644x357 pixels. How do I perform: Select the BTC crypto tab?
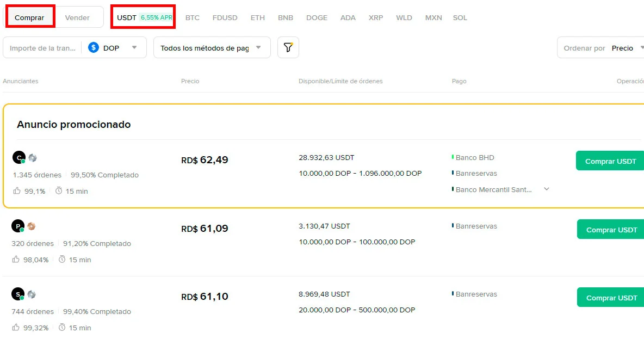[192, 17]
